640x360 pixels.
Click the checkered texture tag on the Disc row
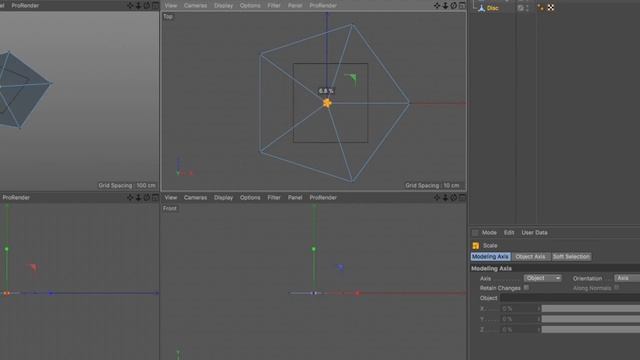point(551,8)
